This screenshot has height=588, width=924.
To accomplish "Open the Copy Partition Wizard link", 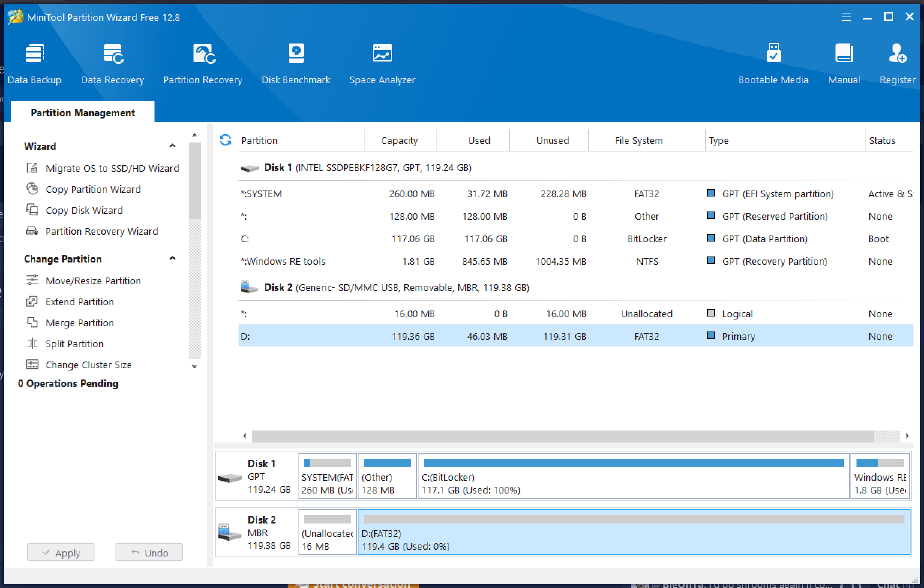I will coord(93,189).
